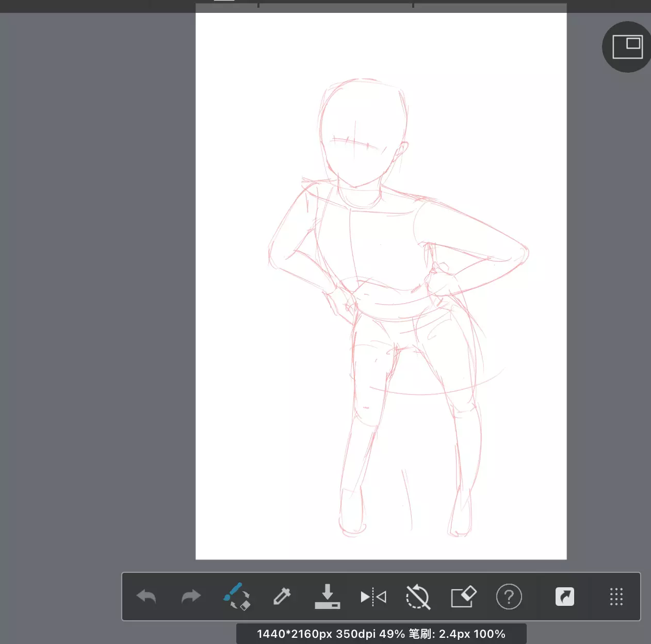This screenshot has width=651, height=644.
Task: Open help with question mark icon
Action: click(509, 597)
